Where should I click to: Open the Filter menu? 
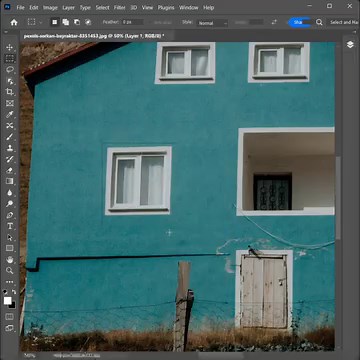[120, 7]
